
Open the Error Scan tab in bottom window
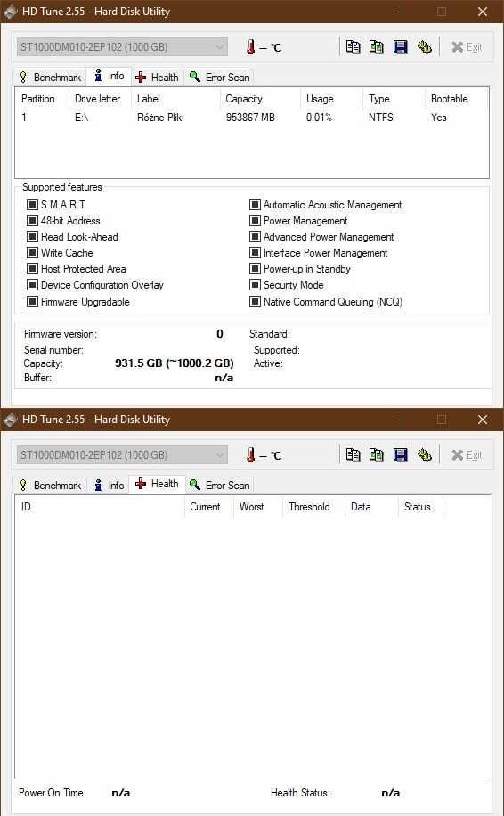pyautogui.click(x=219, y=485)
